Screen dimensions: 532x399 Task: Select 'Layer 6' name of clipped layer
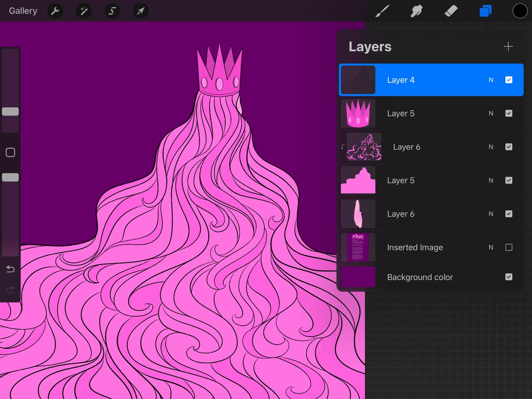(407, 147)
